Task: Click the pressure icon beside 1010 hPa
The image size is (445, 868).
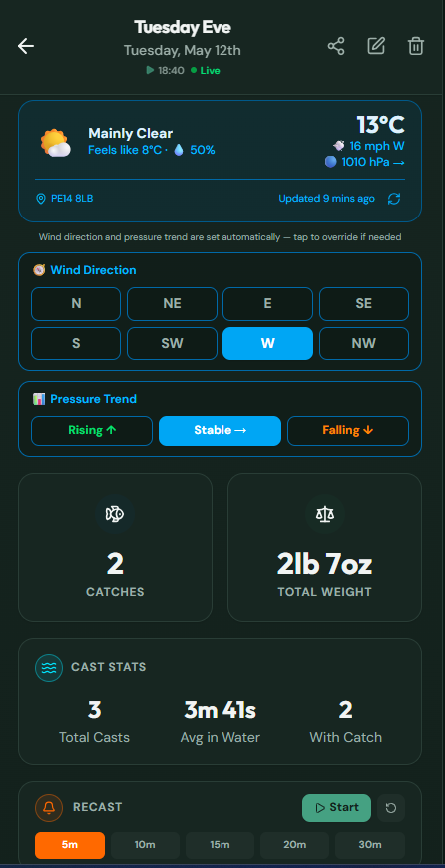Action: pyautogui.click(x=331, y=162)
